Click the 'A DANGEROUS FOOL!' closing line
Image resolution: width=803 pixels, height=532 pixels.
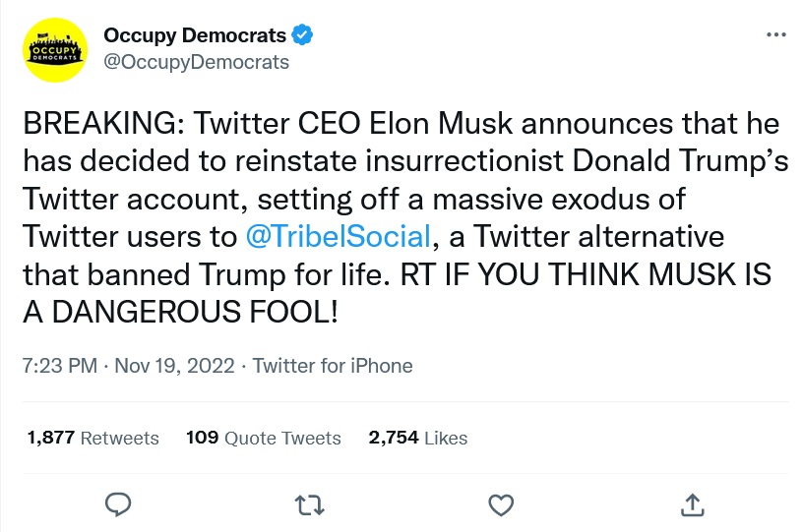tap(180, 312)
